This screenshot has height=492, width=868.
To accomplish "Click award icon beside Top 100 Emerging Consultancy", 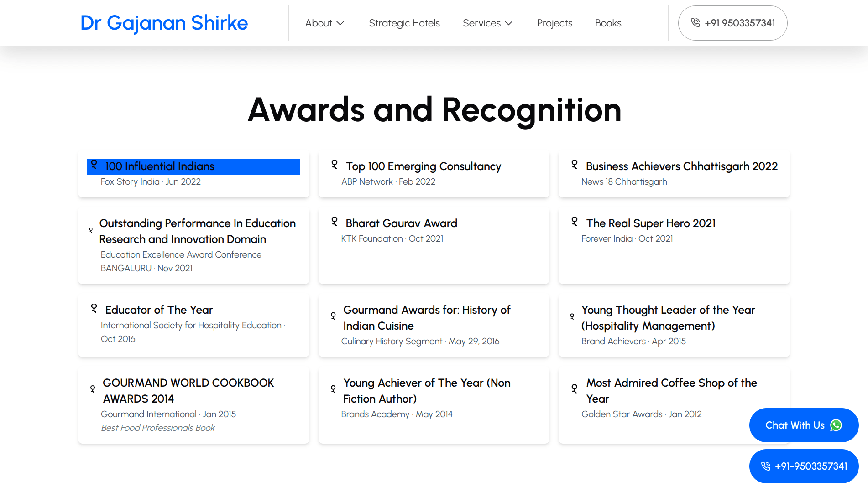I will [335, 165].
